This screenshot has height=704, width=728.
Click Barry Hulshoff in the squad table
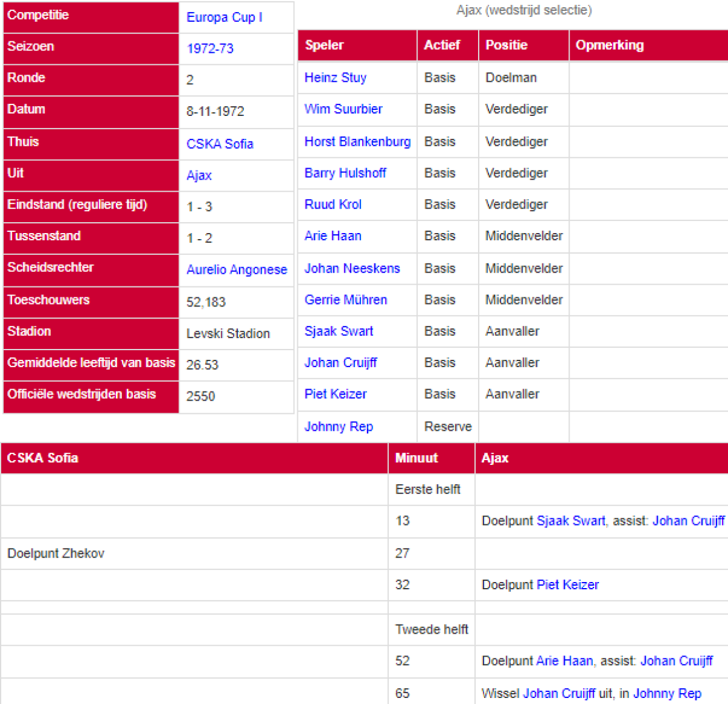pos(345,173)
